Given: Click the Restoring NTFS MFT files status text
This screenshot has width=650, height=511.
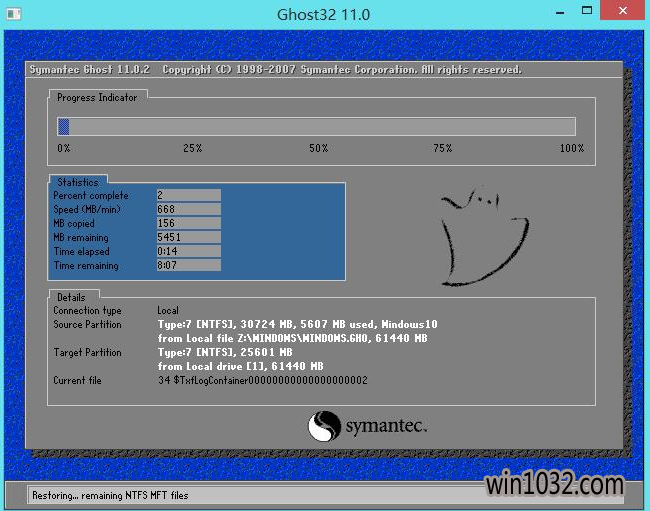Looking at the screenshot, I should click(x=109, y=495).
